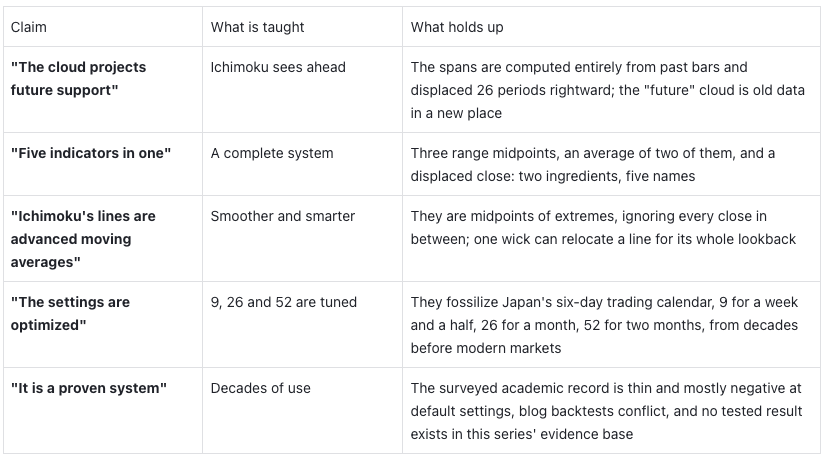This screenshot has height=464, width=826.
Task: Click the "What is taught" column header
Action: pyautogui.click(x=257, y=27)
